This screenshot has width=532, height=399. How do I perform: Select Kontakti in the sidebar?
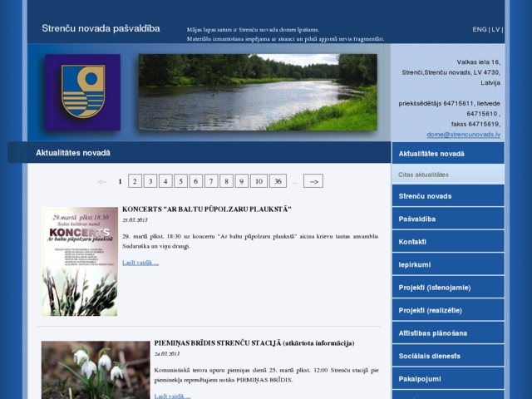click(448, 241)
